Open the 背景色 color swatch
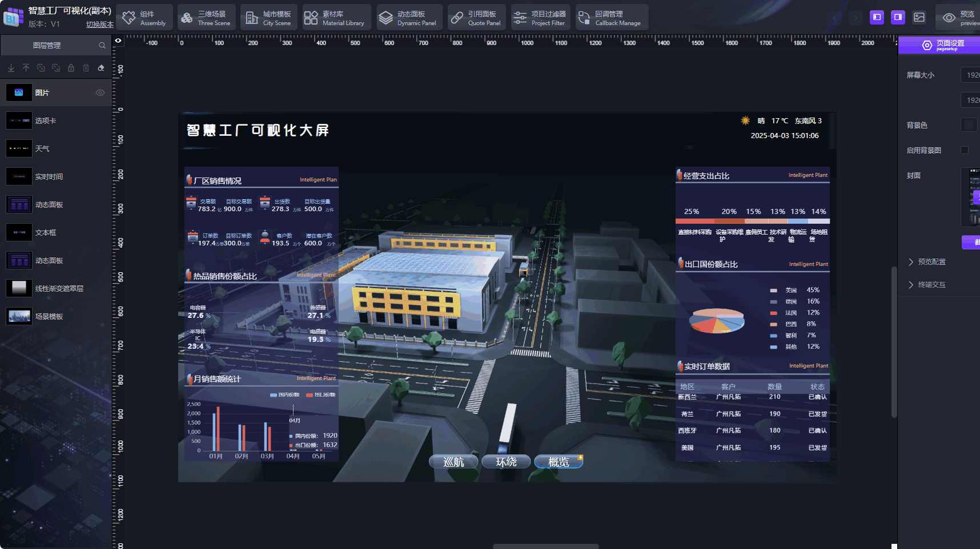This screenshot has width=980, height=549. click(x=969, y=125)
